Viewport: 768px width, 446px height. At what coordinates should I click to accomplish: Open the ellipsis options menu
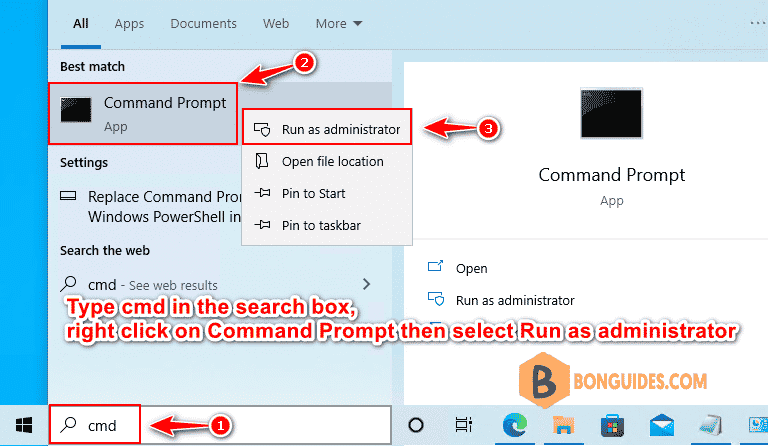[x=758, y=23]
